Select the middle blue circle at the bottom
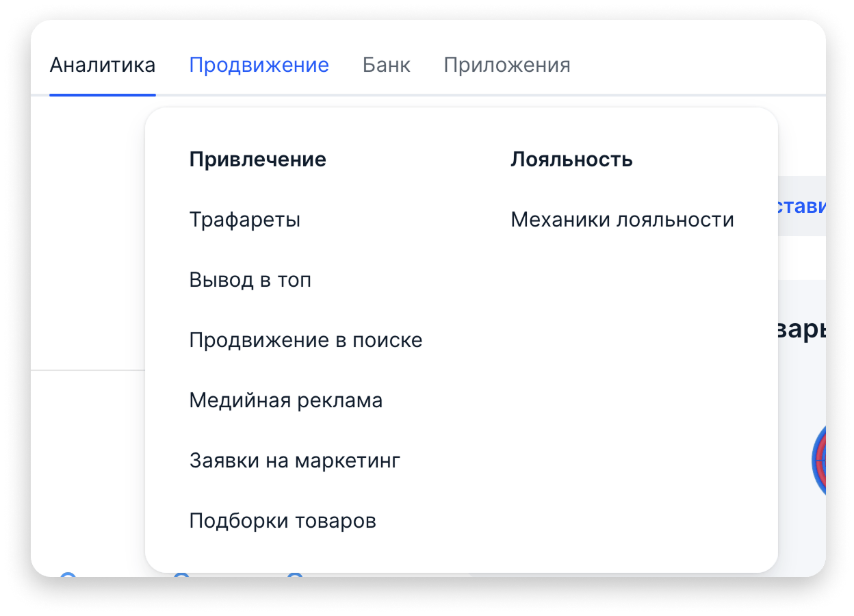 (181, 574)
